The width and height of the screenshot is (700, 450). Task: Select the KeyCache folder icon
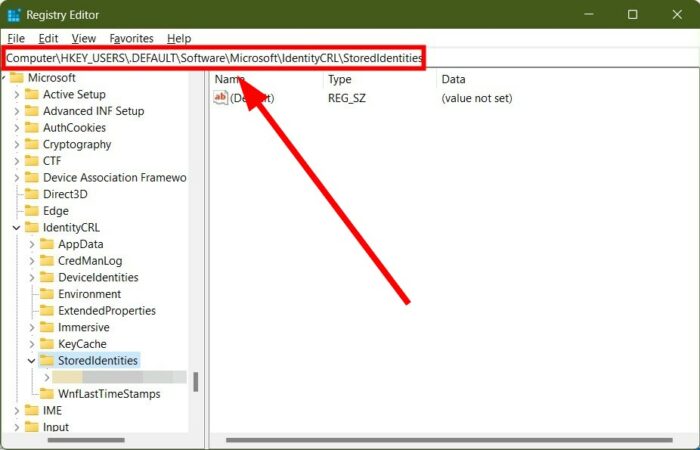coord(47,344)
